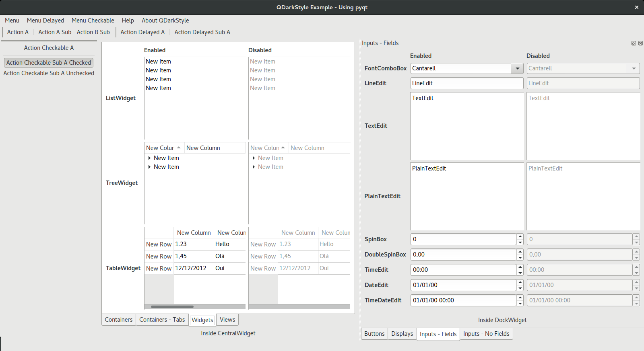Check Action Checkable Sub A Unchecked
644x351 pixels.
tap(49, 73)
